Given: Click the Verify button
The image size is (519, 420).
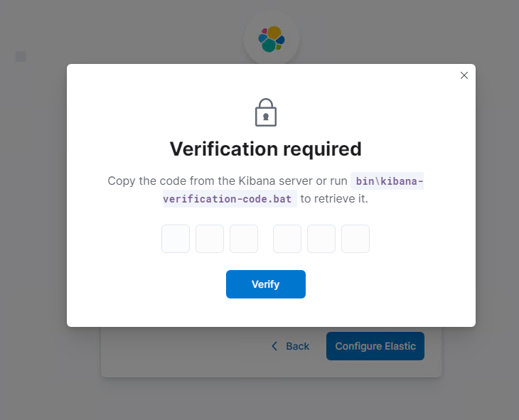Looking at the screenshot, I should coord(266,284).
